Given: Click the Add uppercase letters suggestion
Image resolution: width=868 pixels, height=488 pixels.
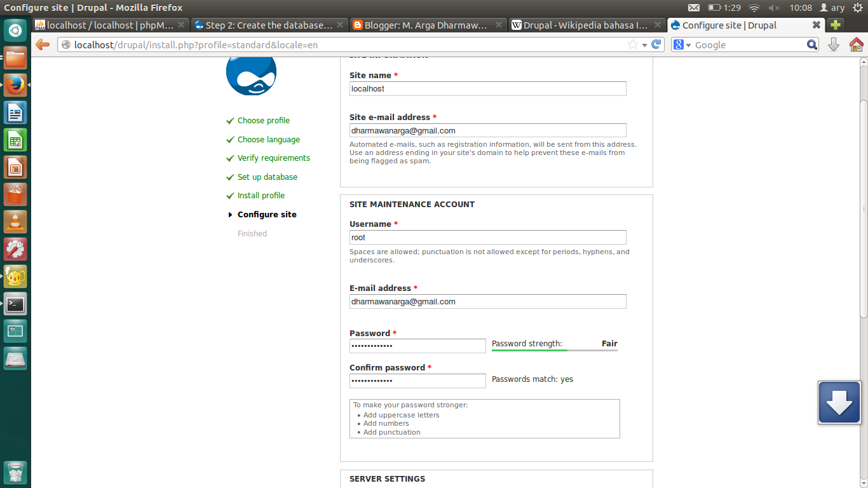Looking at the screenshot, I should point(402,415).
